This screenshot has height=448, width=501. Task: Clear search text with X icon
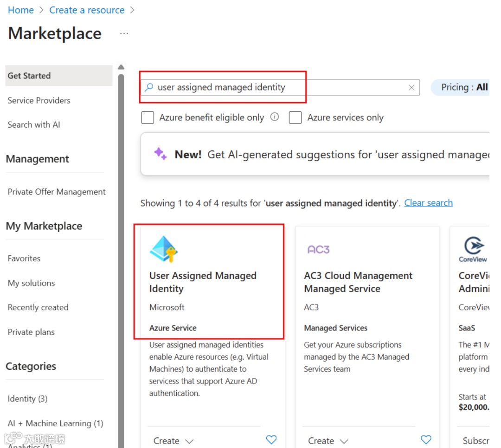[411, 87]
